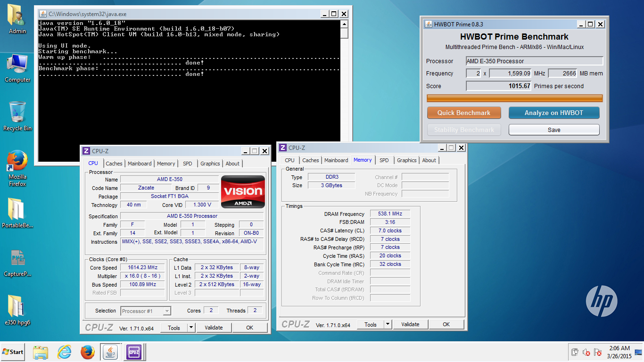Open Internet Explorer from taskbar

64,352
